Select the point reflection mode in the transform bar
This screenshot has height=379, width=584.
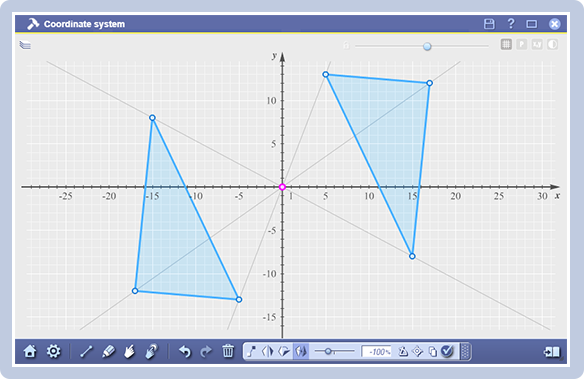click(301, 351)
